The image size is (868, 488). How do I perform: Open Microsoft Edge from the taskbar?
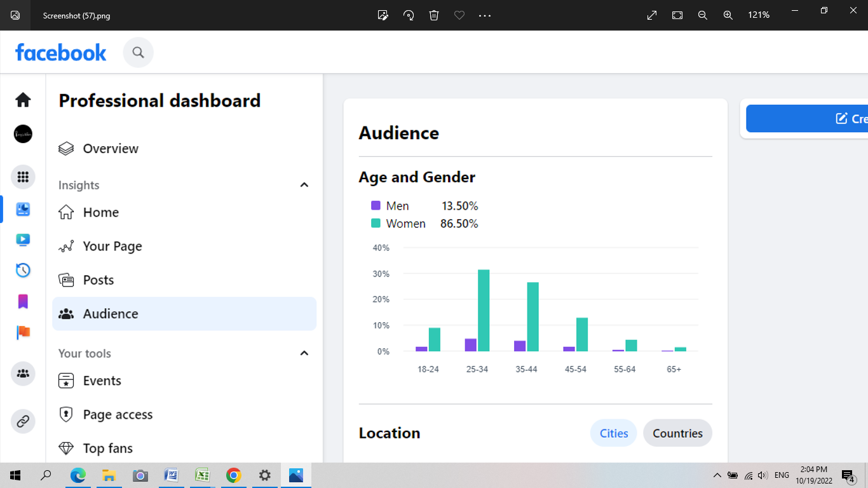tap(78, 475)
